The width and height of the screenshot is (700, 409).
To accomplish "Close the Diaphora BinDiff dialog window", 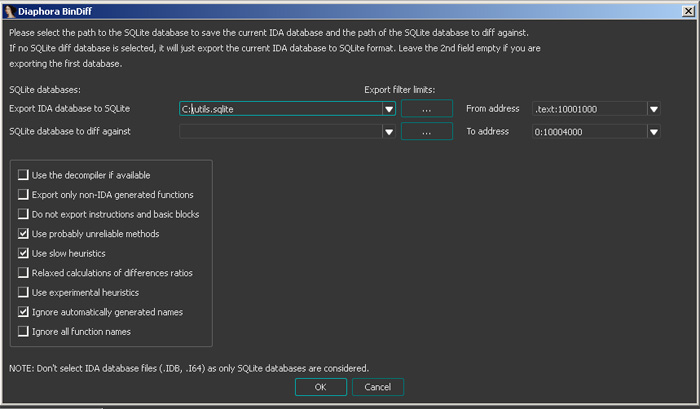I will coord(688,11).
